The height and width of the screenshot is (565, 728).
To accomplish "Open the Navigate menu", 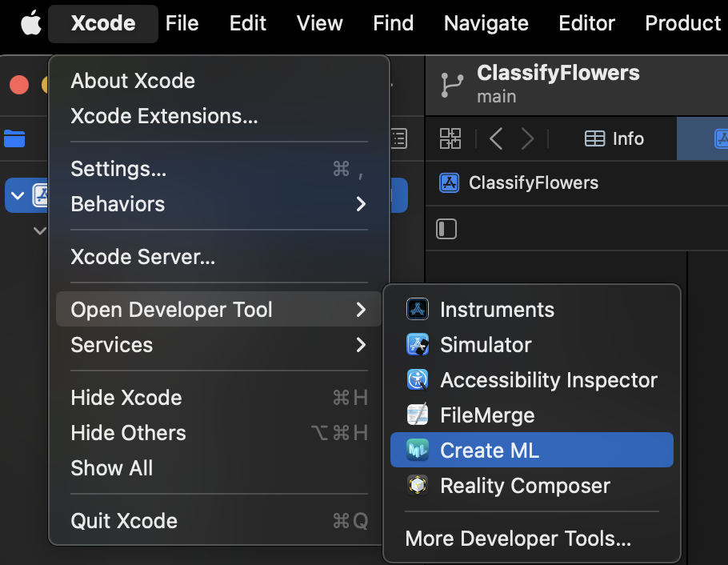I will (x=486, y=23).
